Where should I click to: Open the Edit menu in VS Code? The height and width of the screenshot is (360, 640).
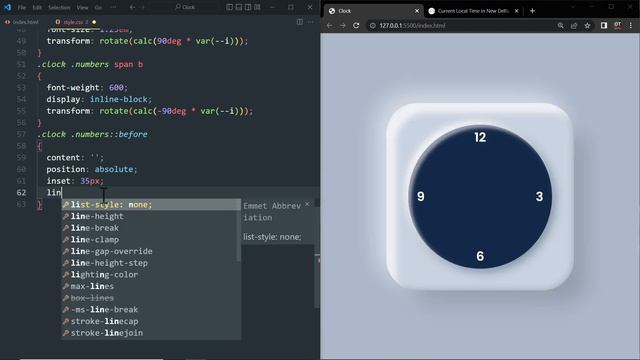coord(37,7)
